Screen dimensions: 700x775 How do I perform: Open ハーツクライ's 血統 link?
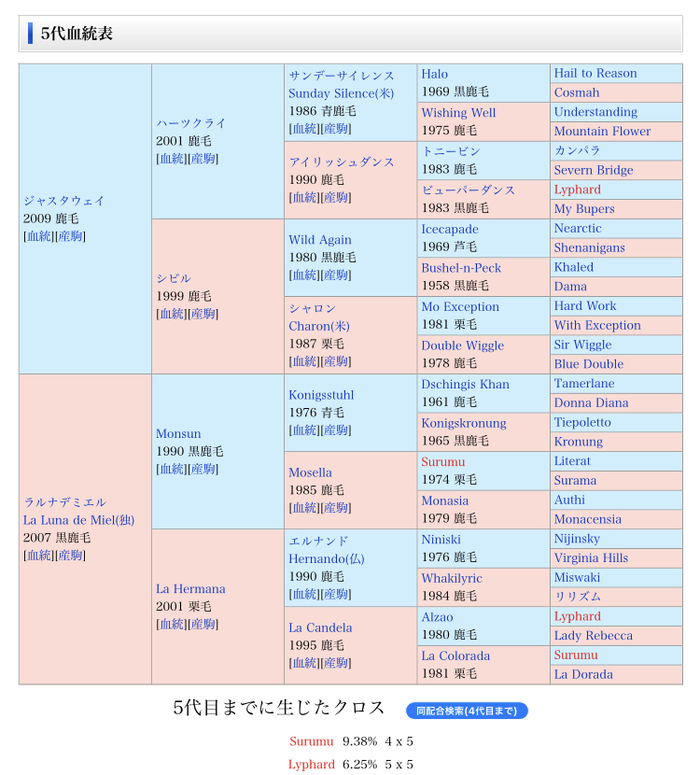pyautogui.click(x=172, y=159)
